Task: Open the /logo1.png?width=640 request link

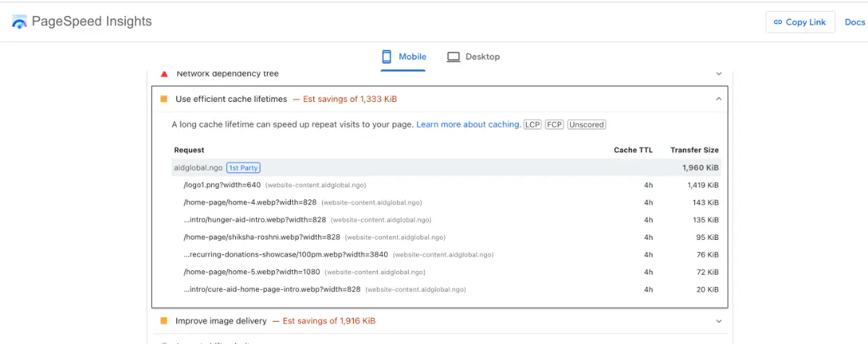Action: click(222, 185)
